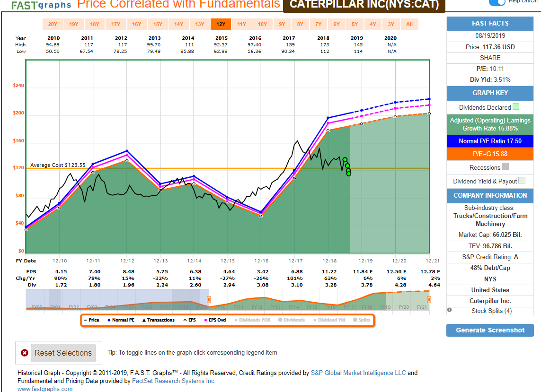
Task: Click the right timeline range handle icon
Action: 429,299
